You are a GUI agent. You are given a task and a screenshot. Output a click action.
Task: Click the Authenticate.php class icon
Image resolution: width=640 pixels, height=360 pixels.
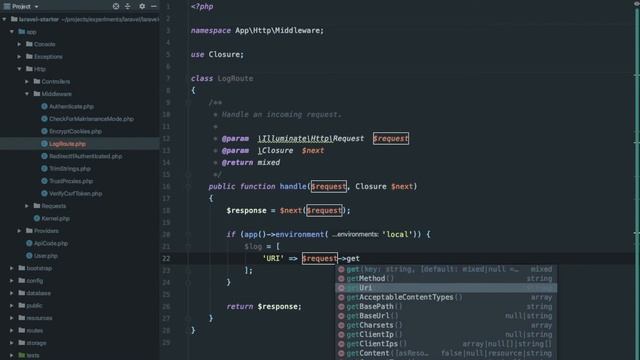pyautogui.click(x=44, y=106)
